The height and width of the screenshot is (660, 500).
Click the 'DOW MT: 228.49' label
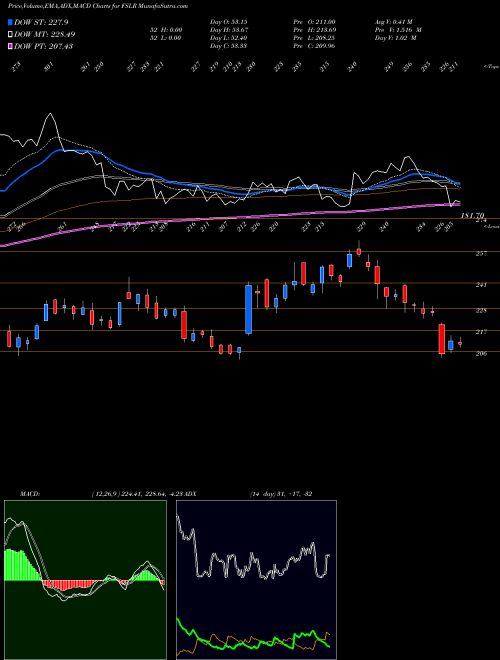(x=45, y=34)
